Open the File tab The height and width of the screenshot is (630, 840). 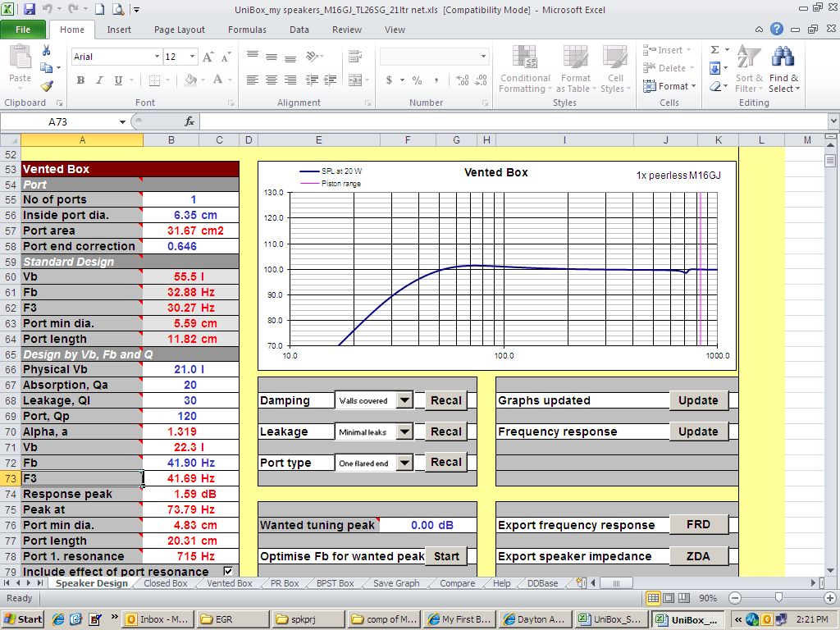[23, 30]
